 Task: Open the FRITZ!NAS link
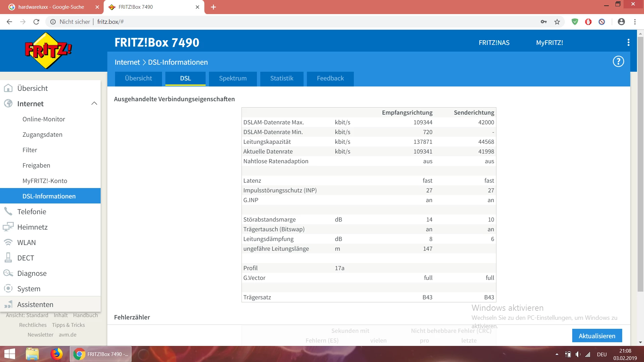click(x=494, y=43)
